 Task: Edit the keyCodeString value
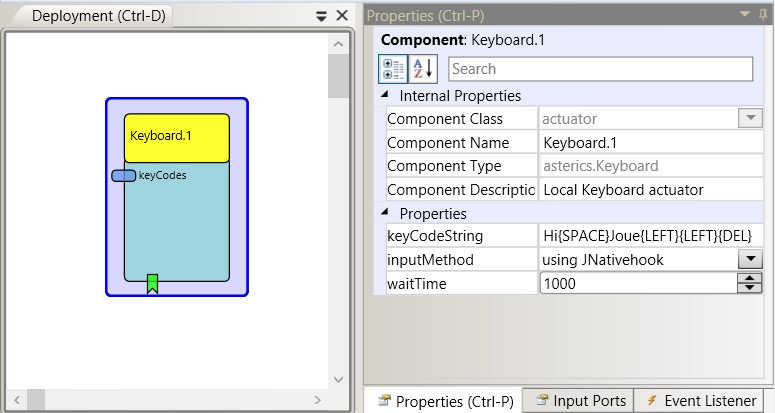[651, 236]
